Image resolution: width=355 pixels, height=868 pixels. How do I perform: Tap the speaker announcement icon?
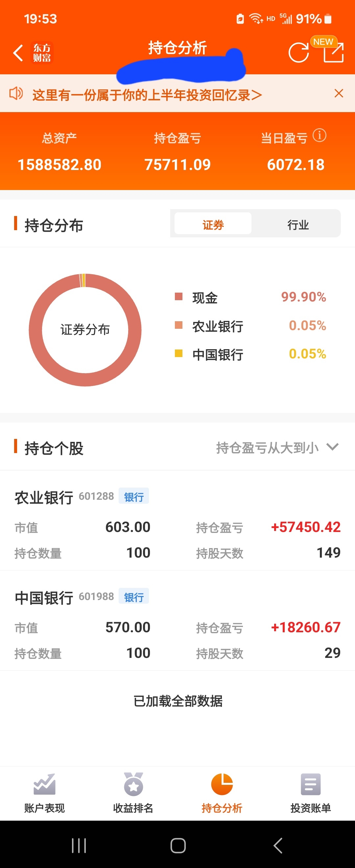point(16,93)
